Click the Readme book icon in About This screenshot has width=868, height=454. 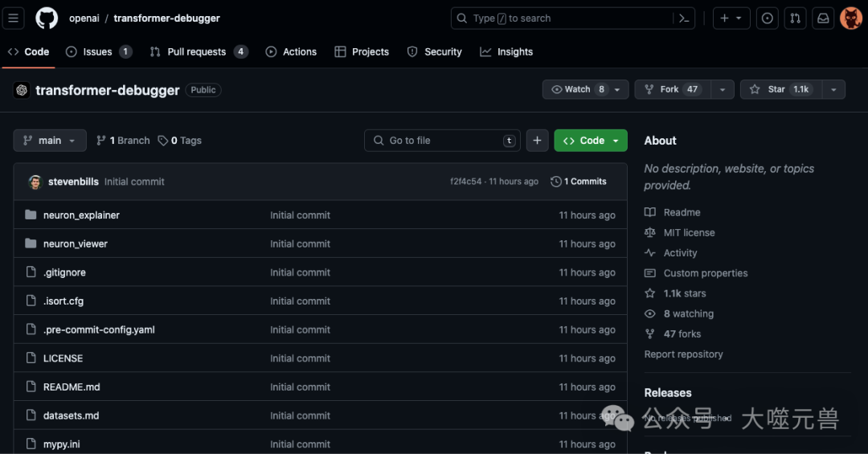tap(650, 212)
